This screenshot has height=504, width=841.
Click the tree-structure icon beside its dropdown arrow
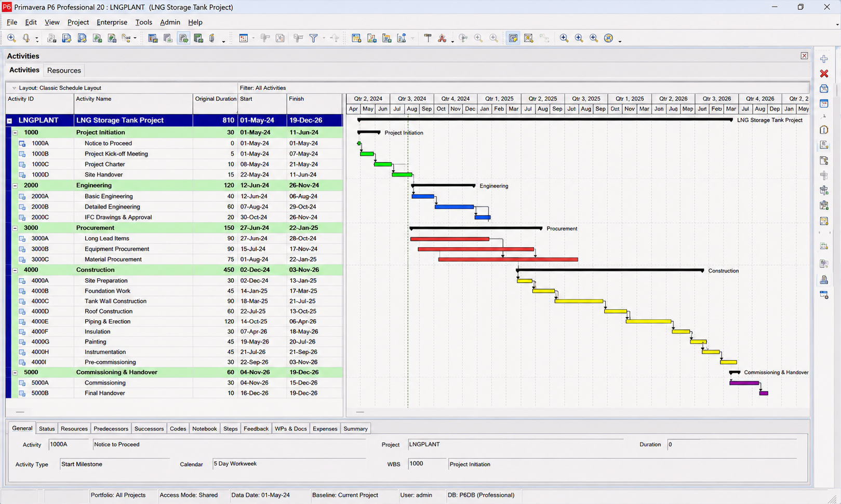pos(126,38)
